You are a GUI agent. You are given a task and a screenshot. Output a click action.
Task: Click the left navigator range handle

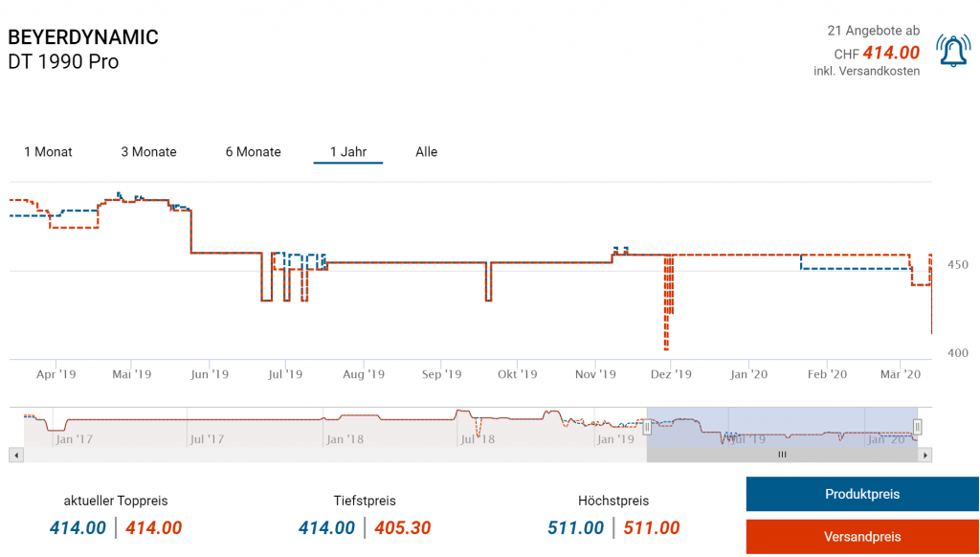pos(647,427)
